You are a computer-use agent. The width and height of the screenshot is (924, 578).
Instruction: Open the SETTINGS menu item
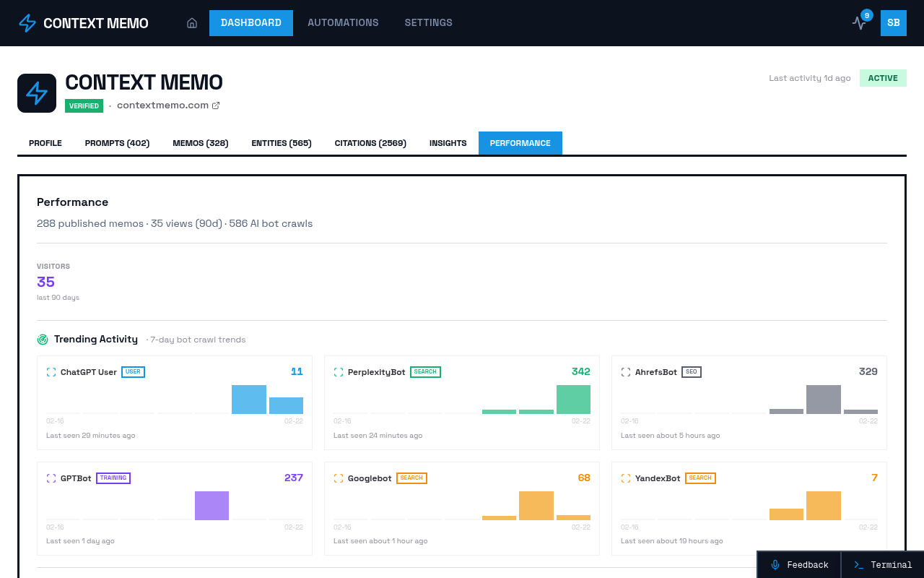click(x=428, y=22)
